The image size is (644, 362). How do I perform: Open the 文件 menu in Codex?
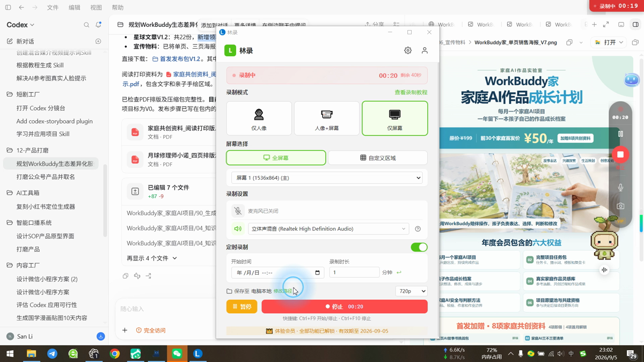point(53,8)
